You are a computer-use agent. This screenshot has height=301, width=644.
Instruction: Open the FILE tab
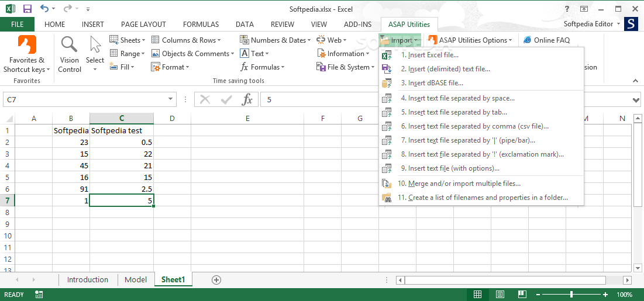point(17,24)
